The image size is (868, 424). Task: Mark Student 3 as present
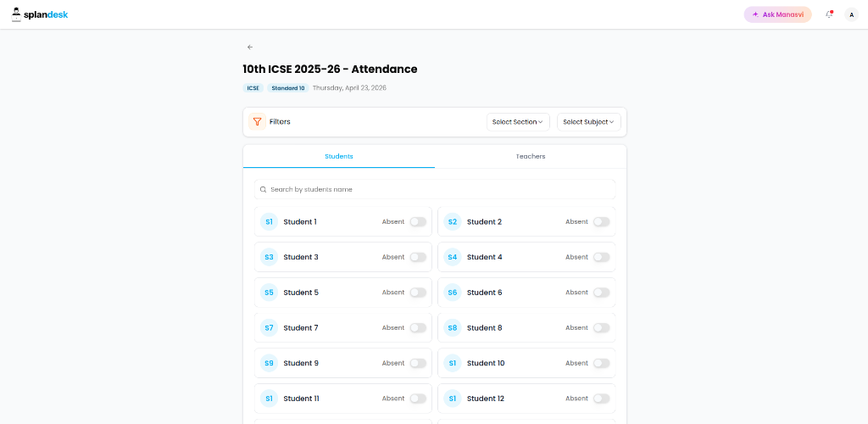pyautogui.click(x=418, y=258)
